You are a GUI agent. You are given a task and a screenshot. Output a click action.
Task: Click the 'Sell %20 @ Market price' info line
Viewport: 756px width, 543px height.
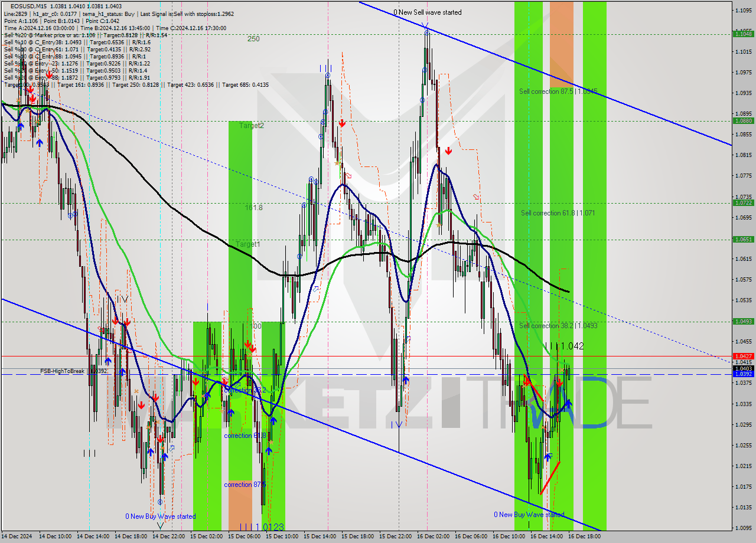point(86,35)
